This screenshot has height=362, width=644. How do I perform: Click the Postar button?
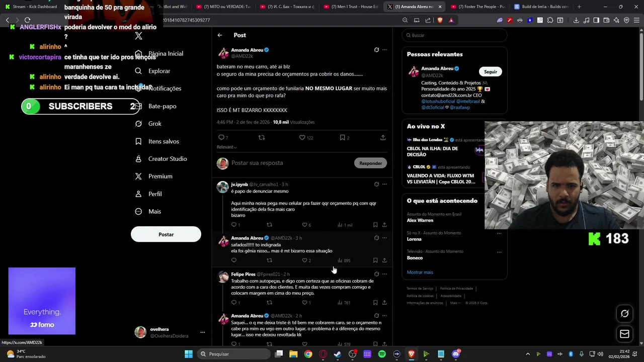tap(166, 234)
